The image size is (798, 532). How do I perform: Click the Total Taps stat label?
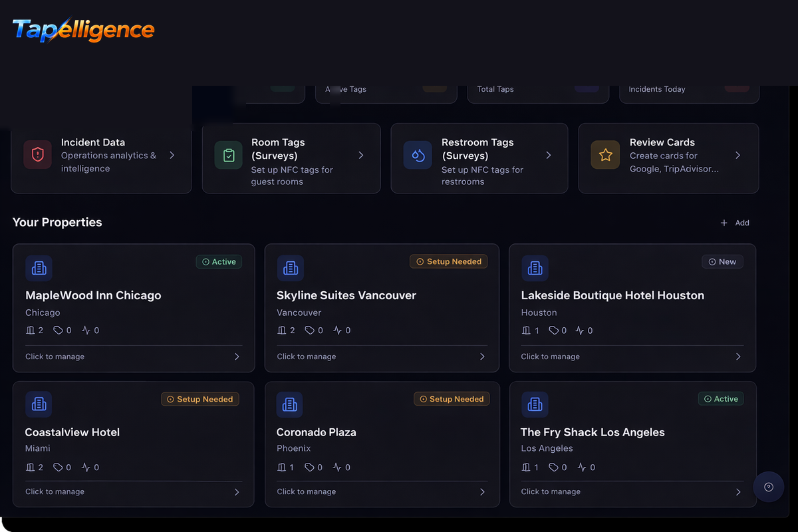[x=495, y=89]
